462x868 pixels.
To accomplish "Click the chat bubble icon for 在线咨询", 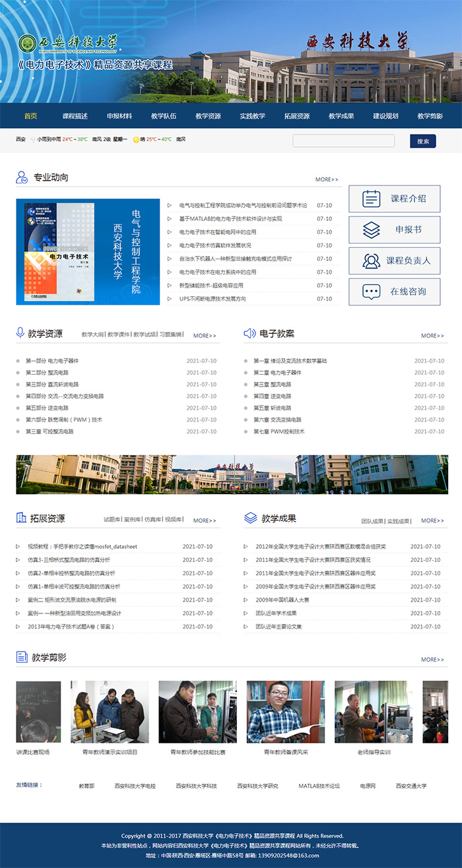I will [x=372, y=292].
